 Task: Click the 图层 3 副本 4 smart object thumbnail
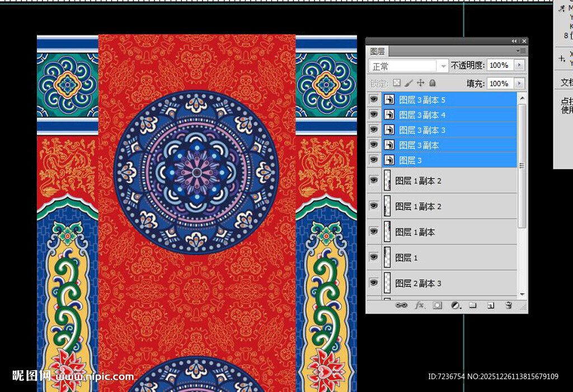coord(389,115)
